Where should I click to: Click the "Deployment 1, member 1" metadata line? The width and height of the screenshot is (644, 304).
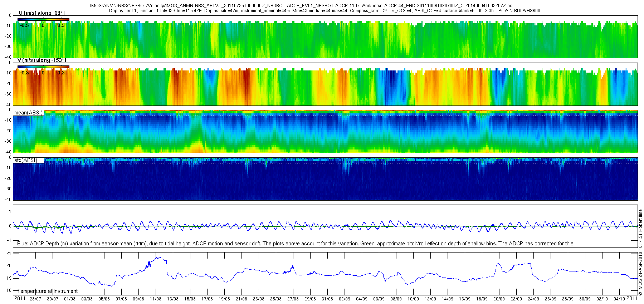(325, 11)
